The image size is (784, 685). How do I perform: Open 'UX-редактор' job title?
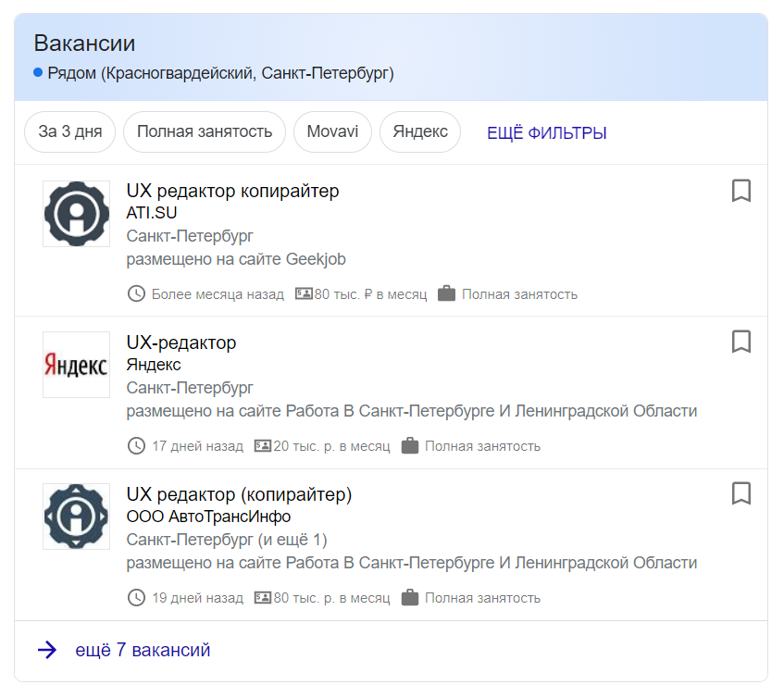pyautogui.click(x=181, y=343)
